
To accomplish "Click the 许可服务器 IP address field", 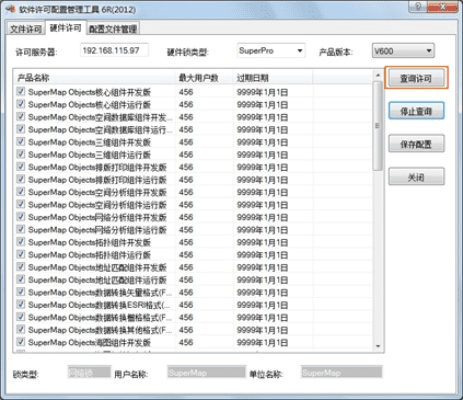I will click(x=114, y=51).
